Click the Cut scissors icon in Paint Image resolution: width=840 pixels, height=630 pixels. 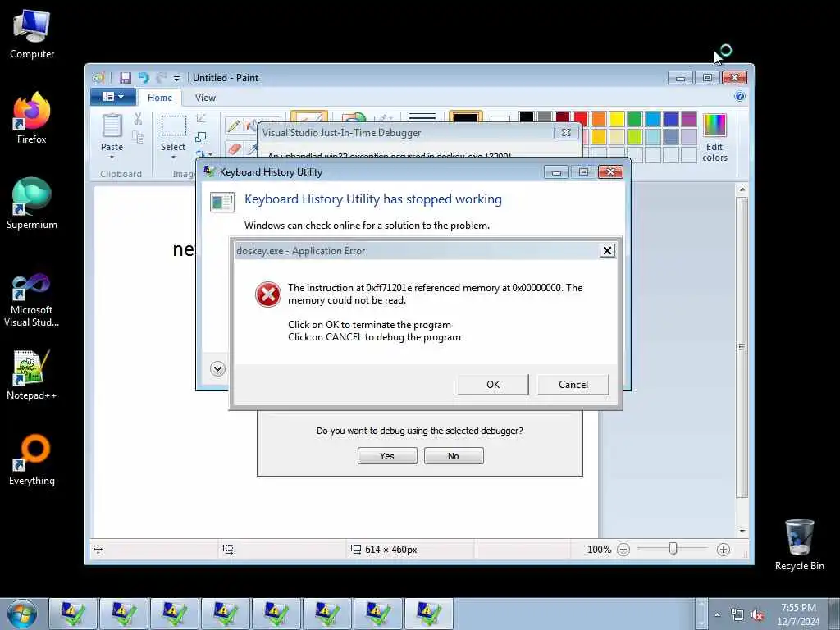coord(138,119)
